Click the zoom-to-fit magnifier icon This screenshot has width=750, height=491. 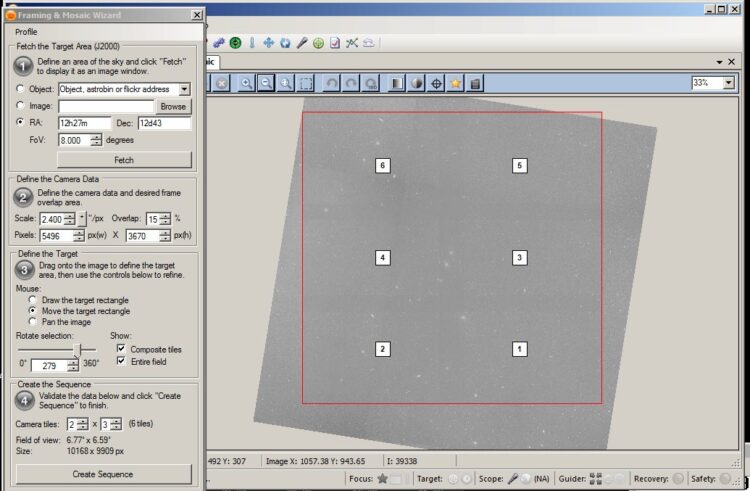286,84
